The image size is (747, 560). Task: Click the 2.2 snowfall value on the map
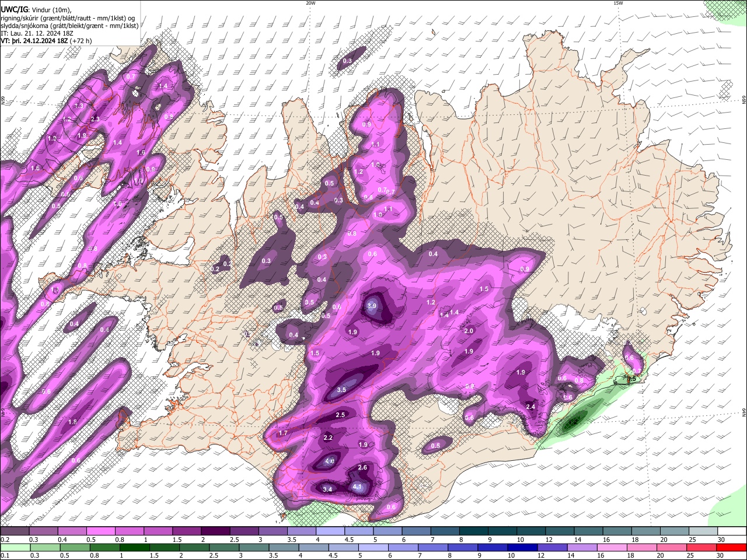[x=328, y=437]
